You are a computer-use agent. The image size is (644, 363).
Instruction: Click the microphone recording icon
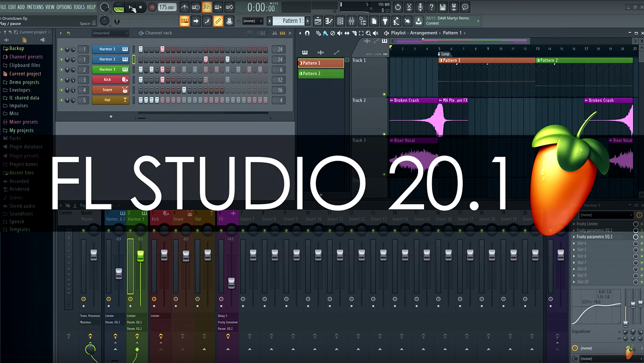[x=420, y=7]
